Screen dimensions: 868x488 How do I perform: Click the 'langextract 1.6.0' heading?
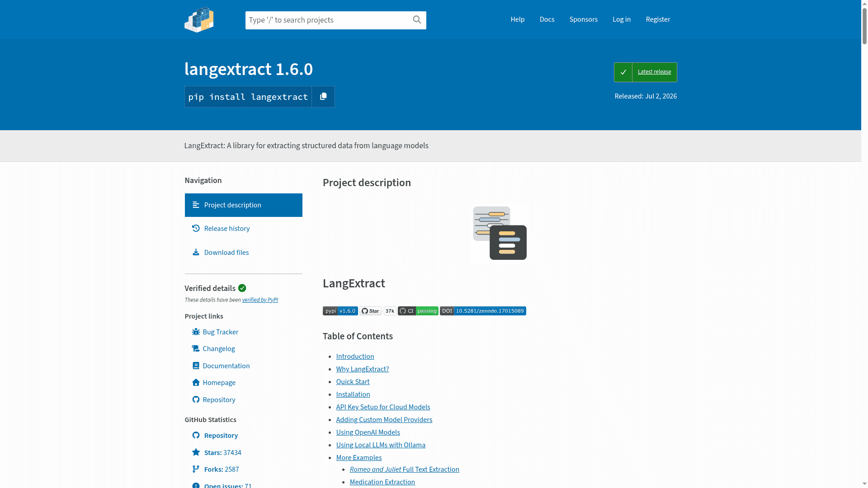[249, 69]
